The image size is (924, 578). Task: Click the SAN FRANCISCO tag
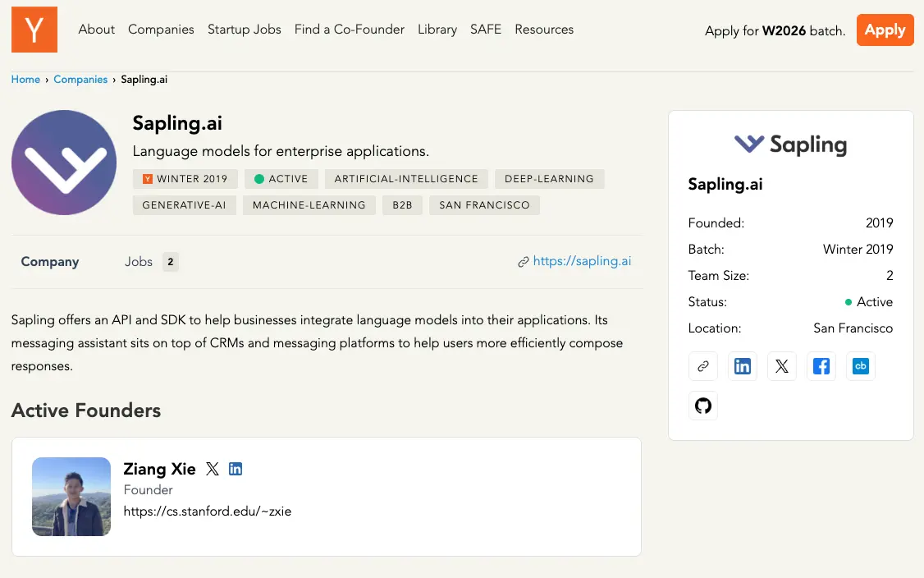click(484, 205)
